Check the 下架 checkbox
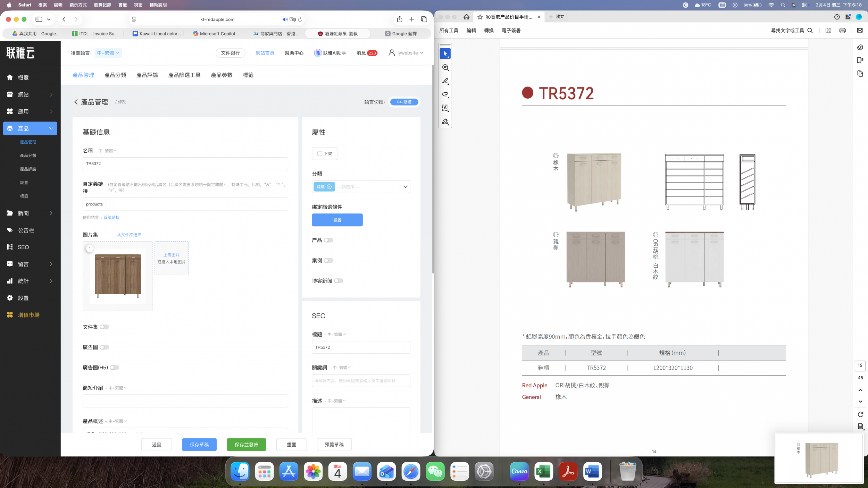868x488 pixels. pyautogui.click(x=320, y=153)
